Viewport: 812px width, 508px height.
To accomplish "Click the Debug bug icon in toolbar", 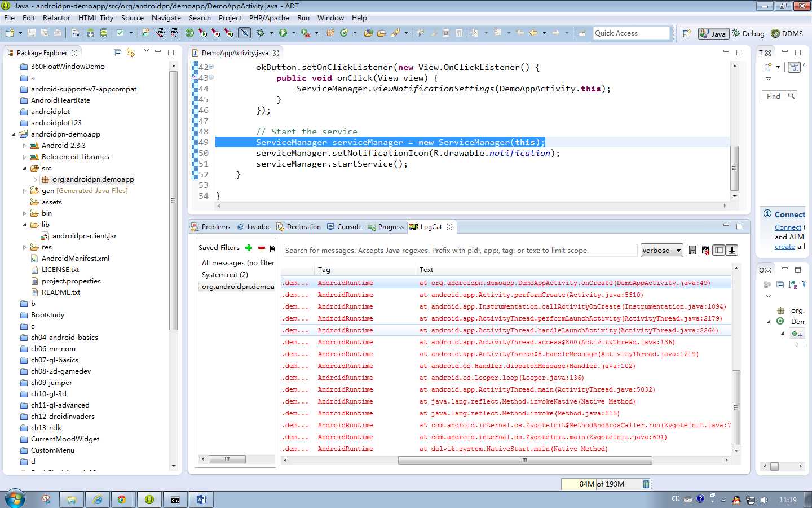I will (261, 33).
